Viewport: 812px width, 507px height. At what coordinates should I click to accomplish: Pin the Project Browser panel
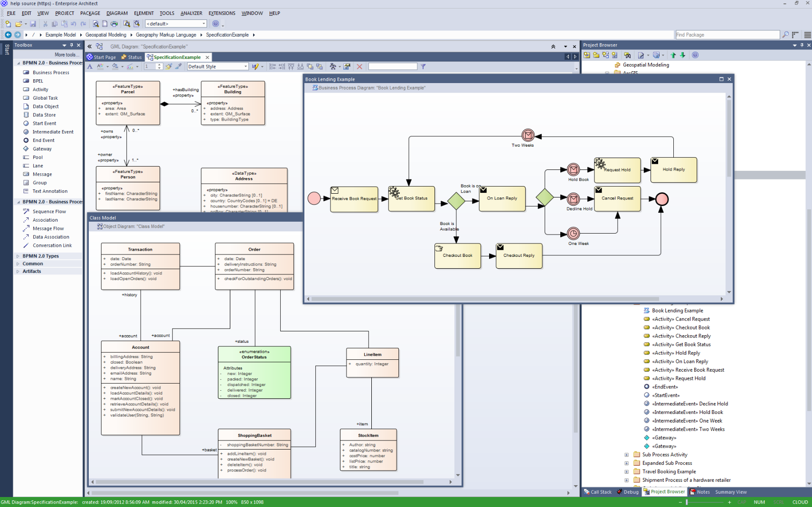point(802,45)
